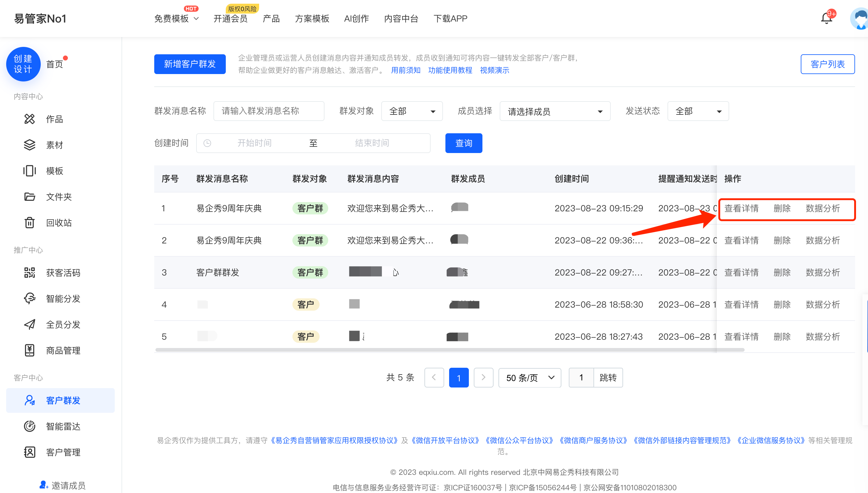Click the 作品 scissors icon in sidebar

[x=29, y=119]
